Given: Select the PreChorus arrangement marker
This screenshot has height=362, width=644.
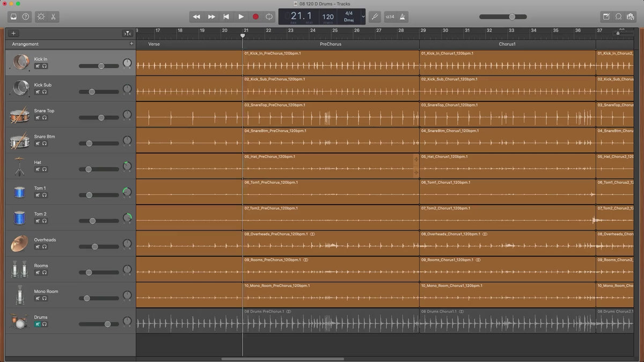Looking at the screenshot, I should [331, 44].
